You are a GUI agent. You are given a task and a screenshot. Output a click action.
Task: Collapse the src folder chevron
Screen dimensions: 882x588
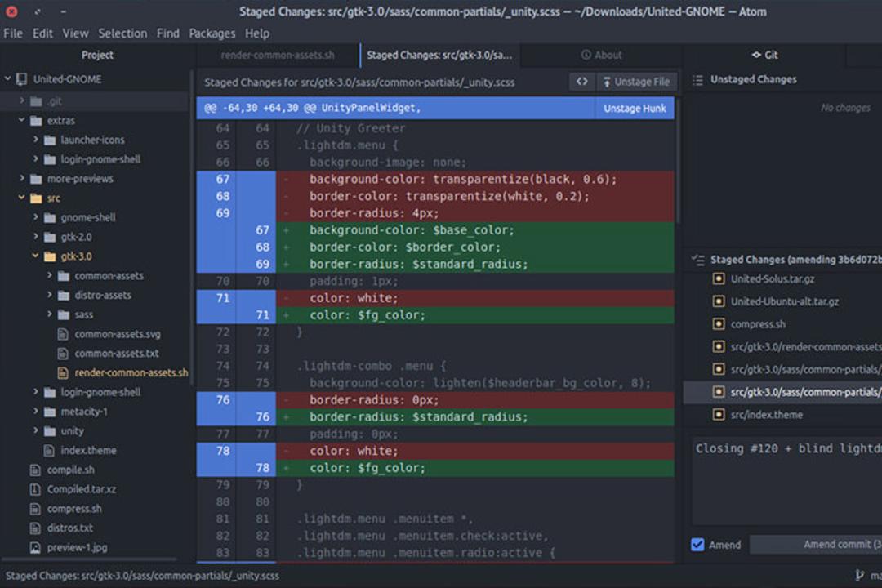21,198
